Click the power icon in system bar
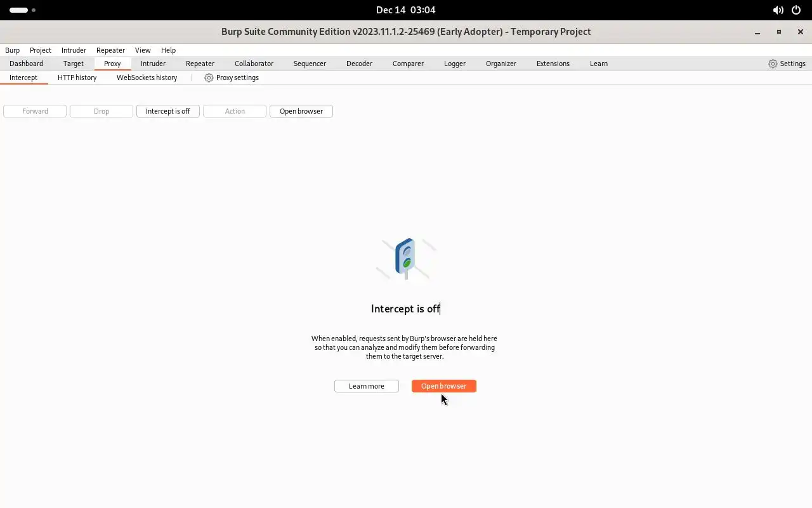Viewport: 812px width, 508px height. coord(796,10)
